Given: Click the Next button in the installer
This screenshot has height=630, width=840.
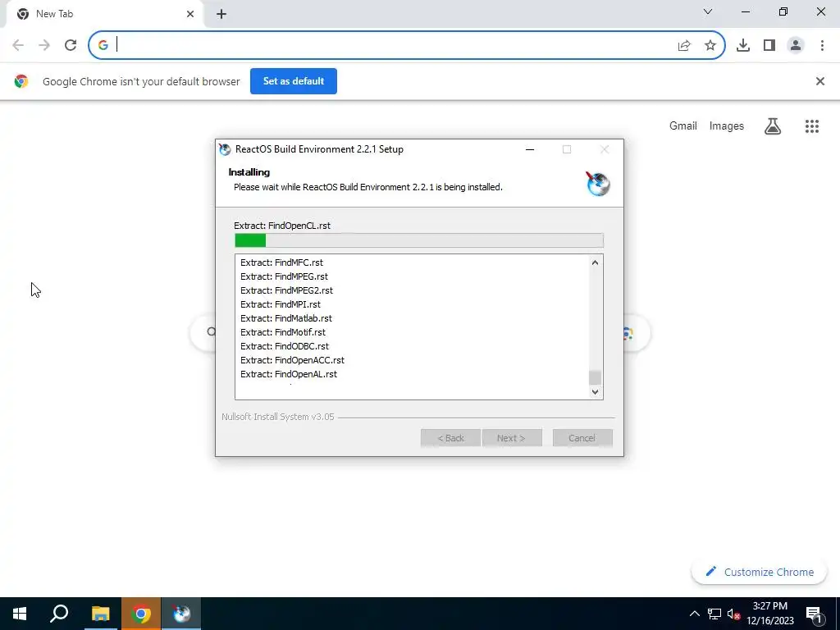Looking at the screenshot, I should (x=512, y=438).
